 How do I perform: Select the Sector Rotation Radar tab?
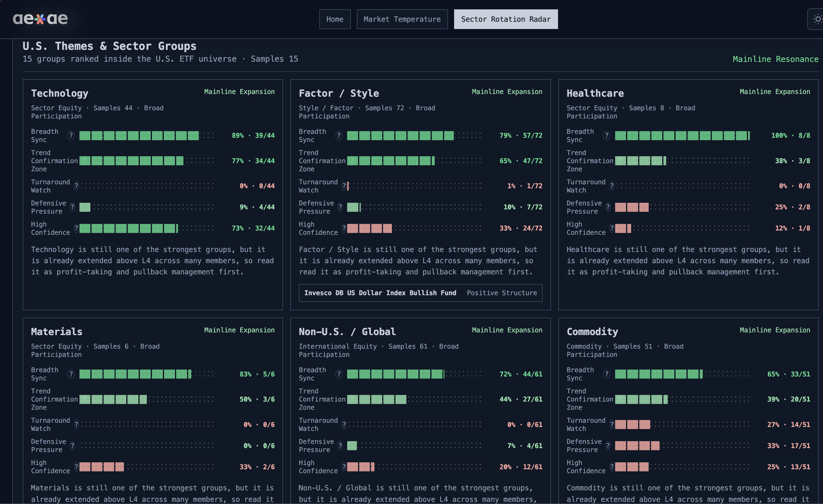tap(506, 19)
